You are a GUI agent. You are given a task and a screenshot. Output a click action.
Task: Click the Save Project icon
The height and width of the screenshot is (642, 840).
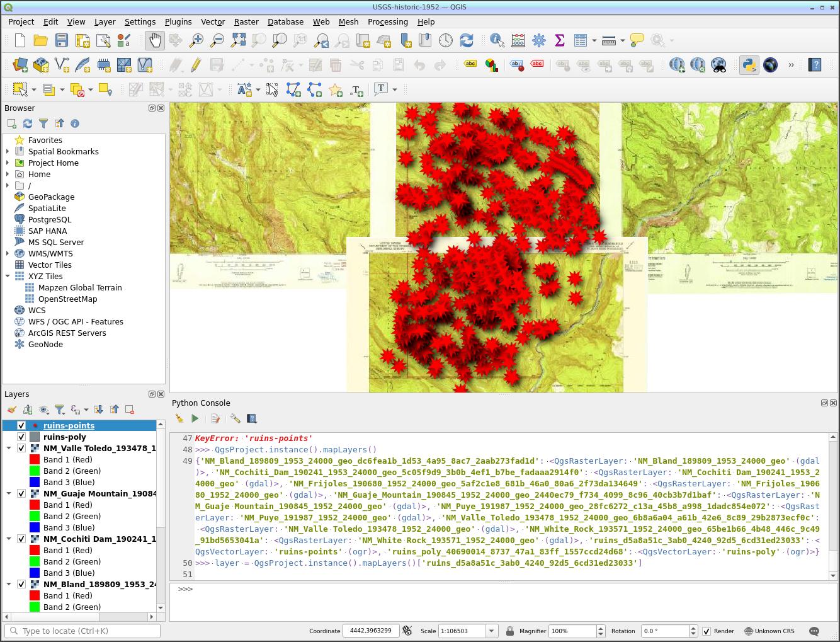(61, 40)
